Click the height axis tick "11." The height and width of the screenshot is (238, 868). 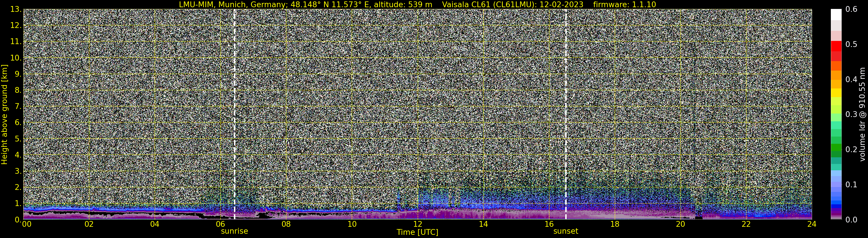click(16, 42)
